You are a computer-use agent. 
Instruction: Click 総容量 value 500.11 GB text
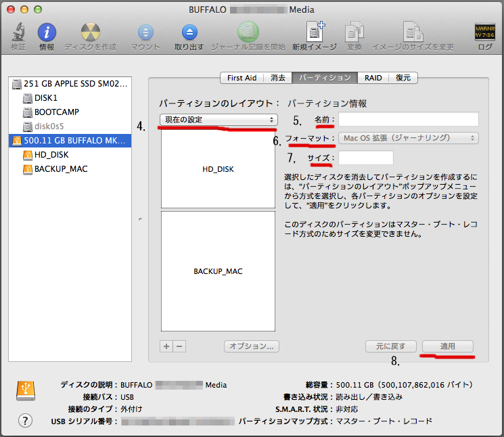(404, 385)
